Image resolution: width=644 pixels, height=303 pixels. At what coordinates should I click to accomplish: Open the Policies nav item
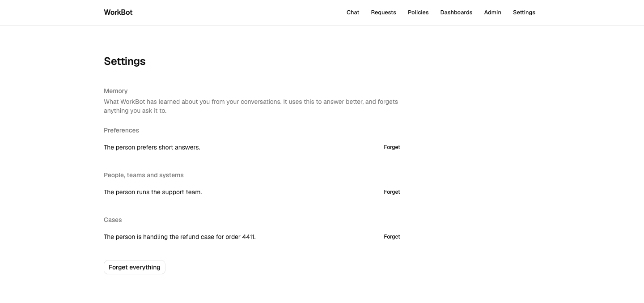click(418, 13)
